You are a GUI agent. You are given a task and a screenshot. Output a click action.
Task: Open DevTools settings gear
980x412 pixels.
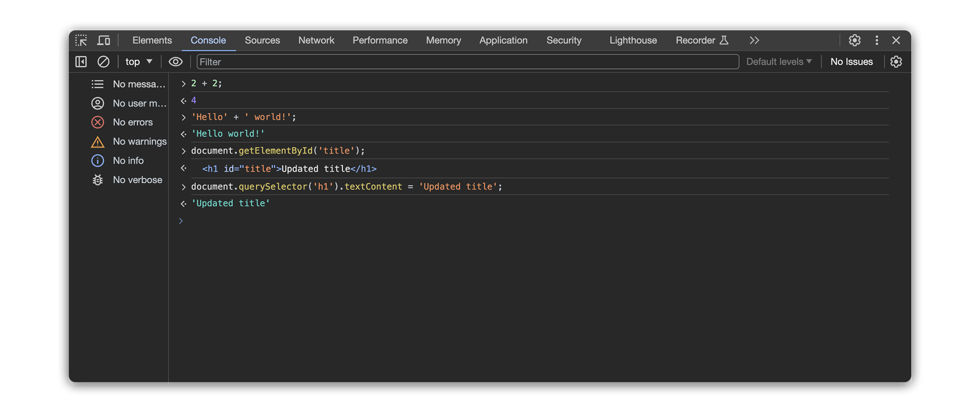click(854, 40)
